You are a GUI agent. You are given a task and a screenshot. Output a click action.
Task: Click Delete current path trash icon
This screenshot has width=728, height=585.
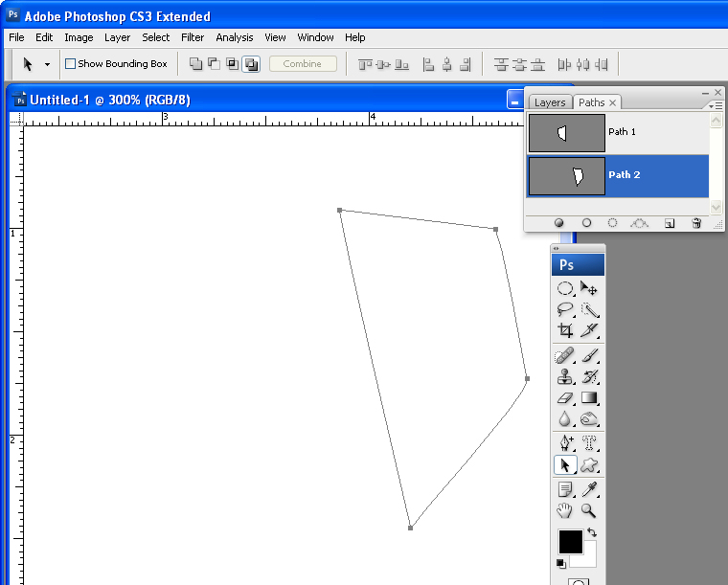(x=696, y=223)
